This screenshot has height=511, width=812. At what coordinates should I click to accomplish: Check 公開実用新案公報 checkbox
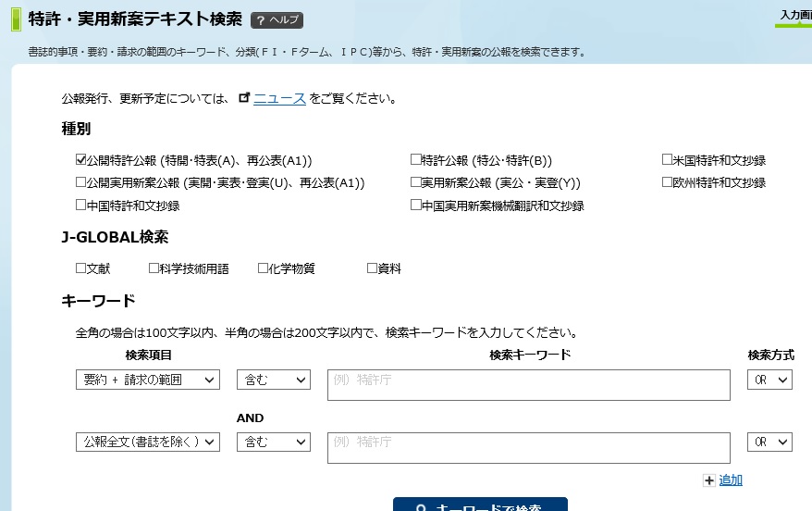[x=80, y=182]
